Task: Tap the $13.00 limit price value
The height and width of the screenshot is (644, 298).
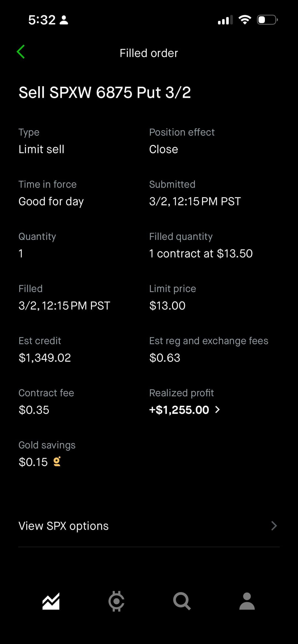Action: [x=167, y=306]
